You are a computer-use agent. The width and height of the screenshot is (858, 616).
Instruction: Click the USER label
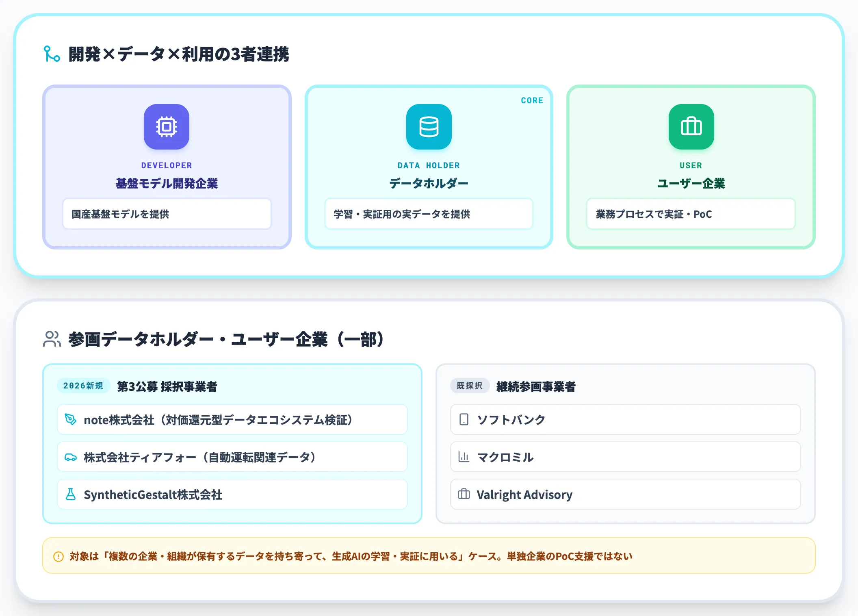click(691, 165)
